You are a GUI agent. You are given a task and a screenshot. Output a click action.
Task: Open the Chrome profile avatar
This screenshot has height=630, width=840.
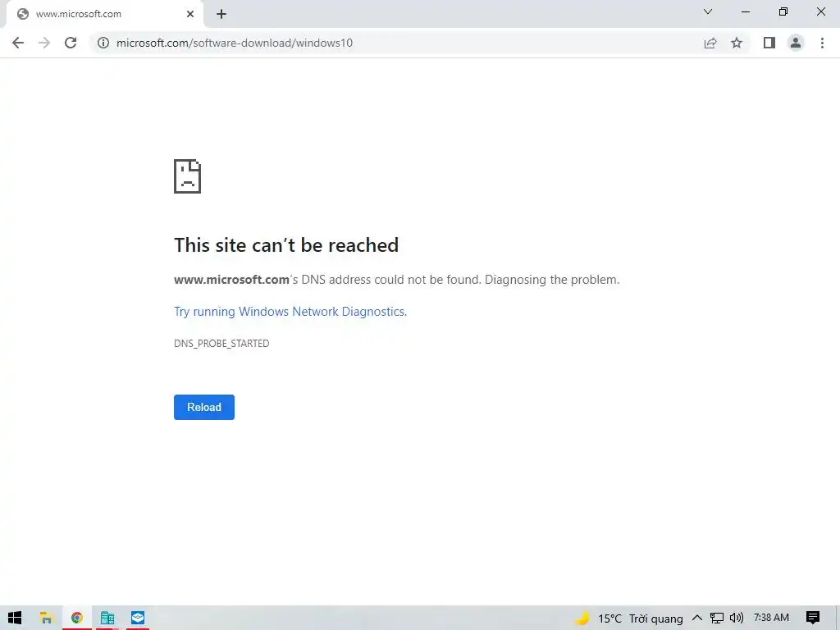click(796, 43)
